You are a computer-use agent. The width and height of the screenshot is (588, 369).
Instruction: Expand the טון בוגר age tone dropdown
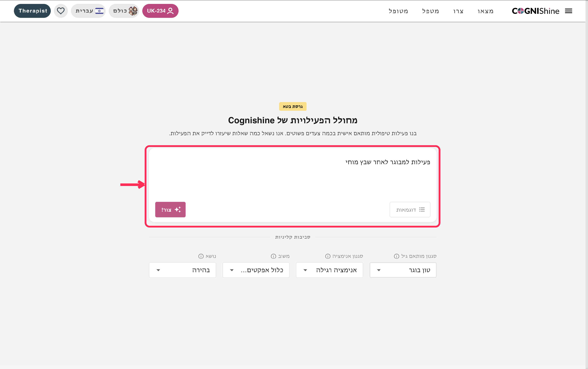pos(403,270)
